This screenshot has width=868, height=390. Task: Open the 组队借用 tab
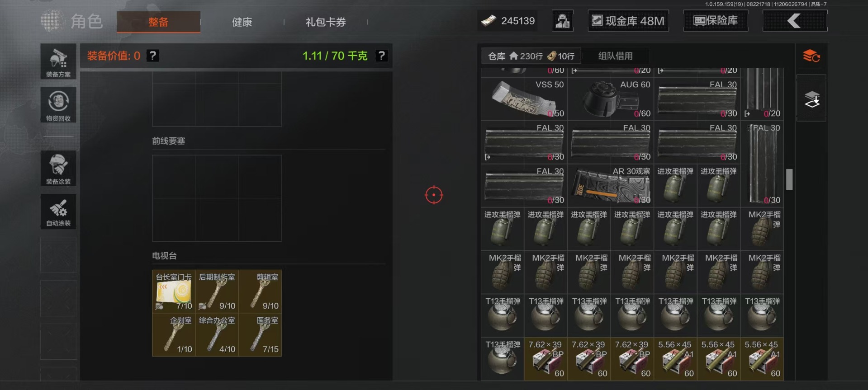click(x=616, y=56)
